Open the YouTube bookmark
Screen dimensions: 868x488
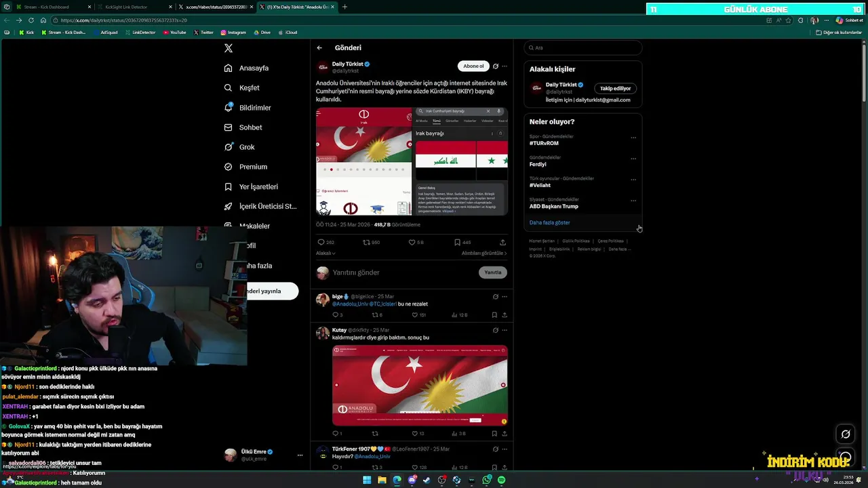tap(174, 33)
